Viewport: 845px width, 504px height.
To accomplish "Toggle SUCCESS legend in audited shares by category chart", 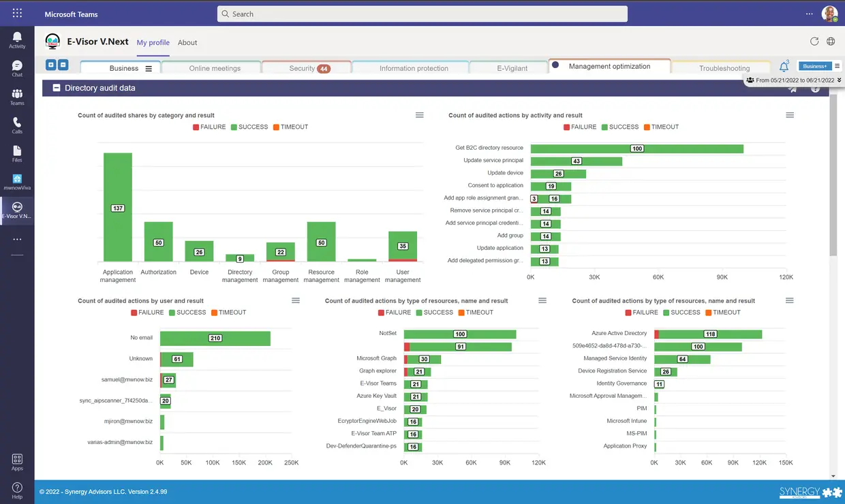I will coord(249,127).
